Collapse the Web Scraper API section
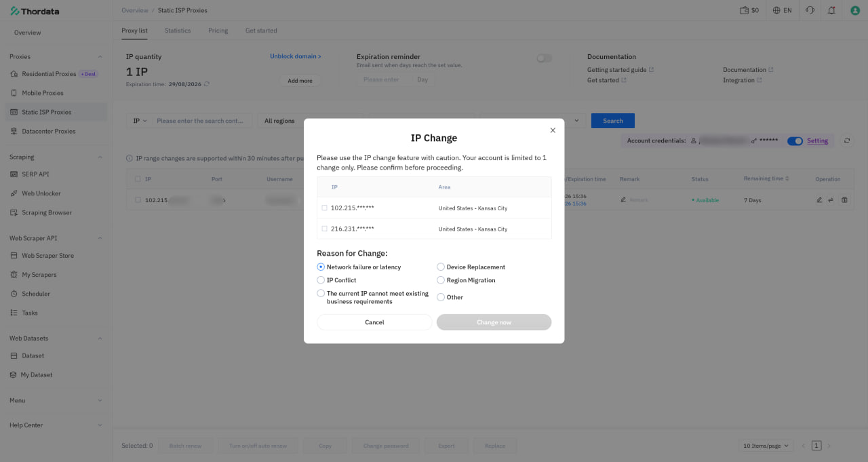The height and width of the screenshot is (462, 868). pyautogui.click(x=100, y=238)
